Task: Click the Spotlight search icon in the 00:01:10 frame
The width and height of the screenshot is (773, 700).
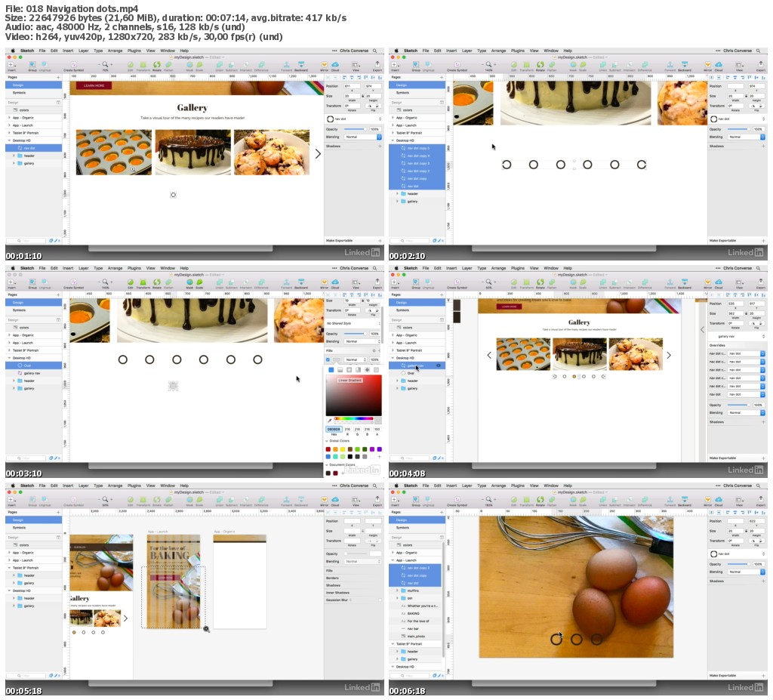Action: (x=374, y=51)
